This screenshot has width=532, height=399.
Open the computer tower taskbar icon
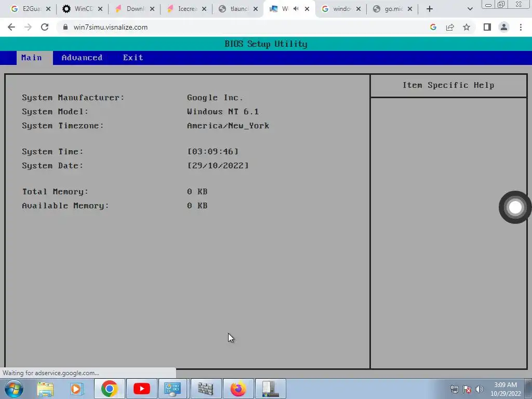270,389
